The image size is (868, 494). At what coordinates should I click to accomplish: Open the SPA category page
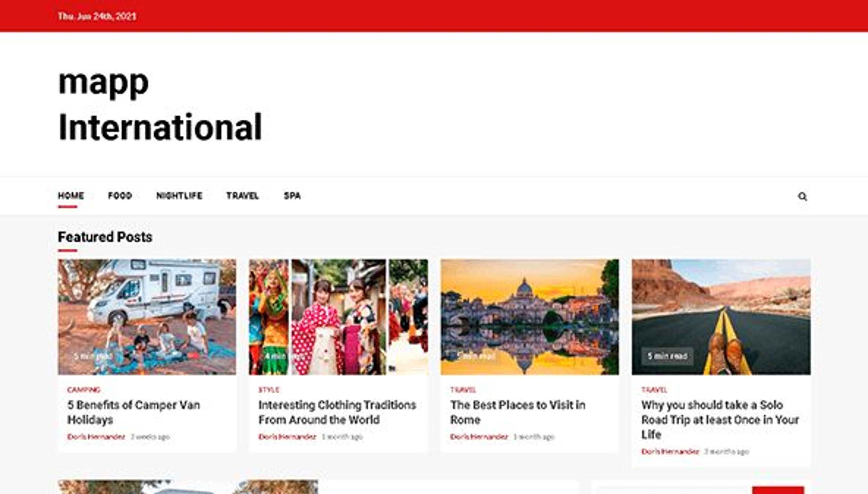click(292, 196)
